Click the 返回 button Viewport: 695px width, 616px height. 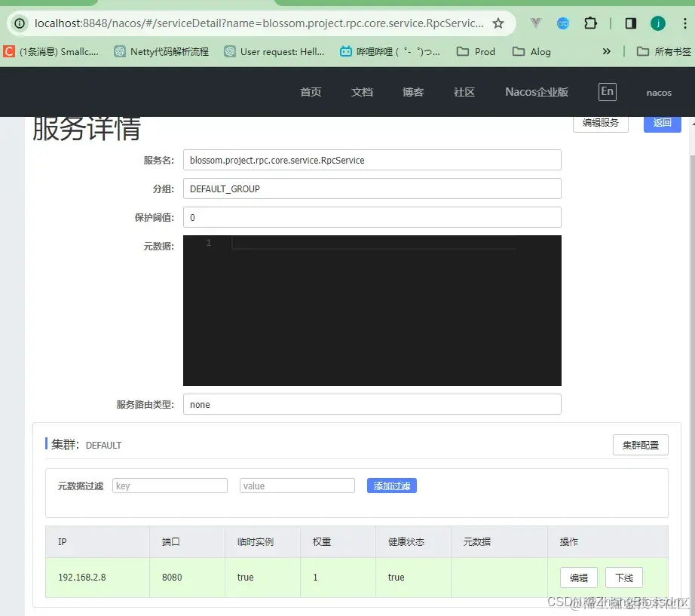661,123
